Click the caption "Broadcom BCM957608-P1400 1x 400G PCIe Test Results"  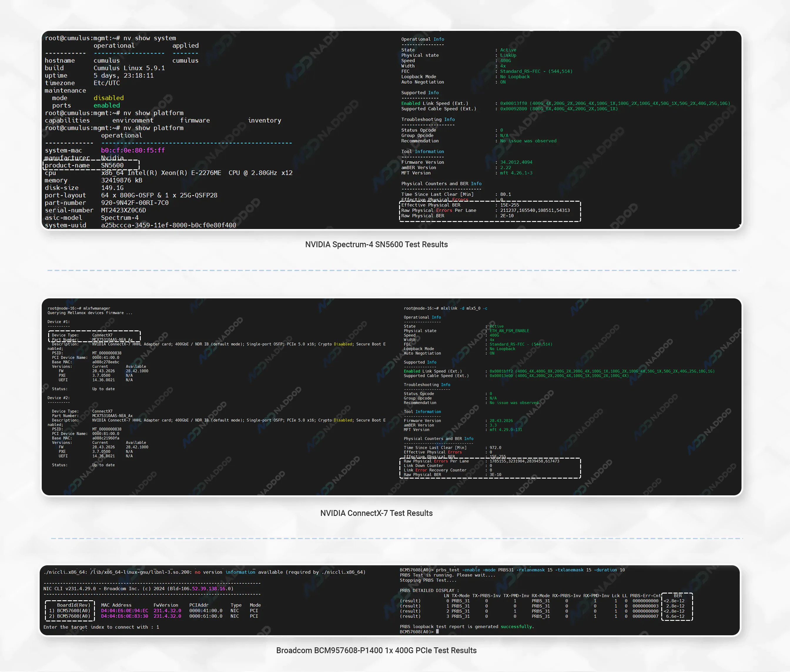pos(376,650)
